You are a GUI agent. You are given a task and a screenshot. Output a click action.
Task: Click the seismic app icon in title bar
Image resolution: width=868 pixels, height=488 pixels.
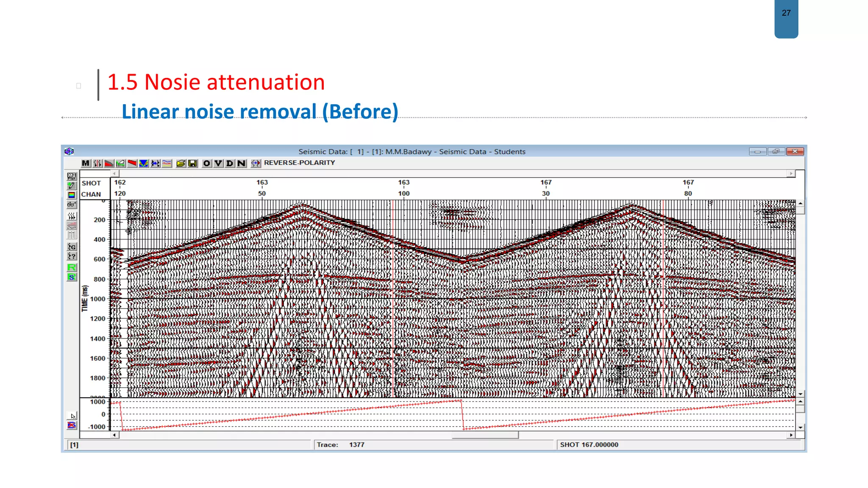click(x=70, y=151)
